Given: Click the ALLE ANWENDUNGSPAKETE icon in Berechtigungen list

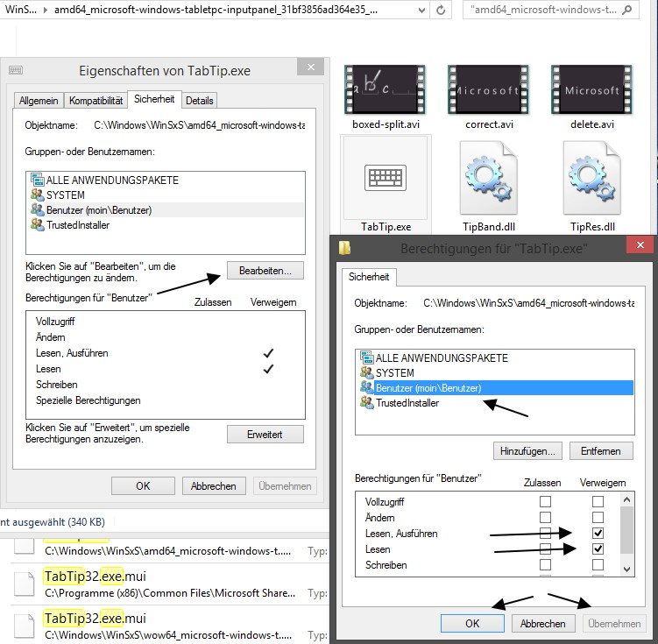Looking at the screenshot, I should [x=367, y=357].
